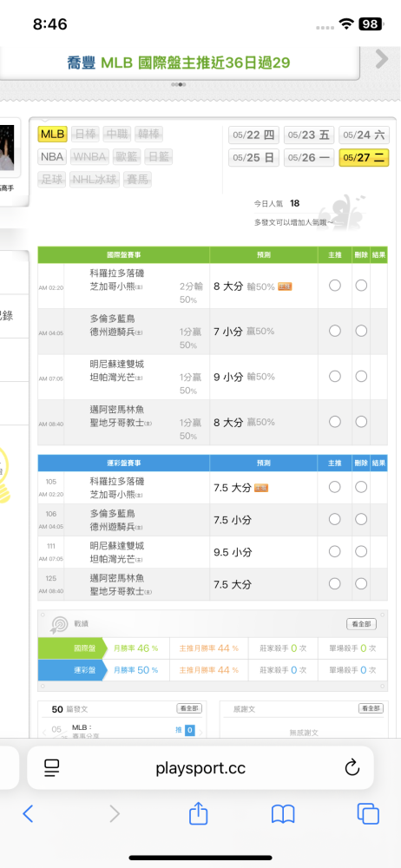401x868 pixels.
Task: Tap Safari back arrow icon
Action: (x=29, y=813)
